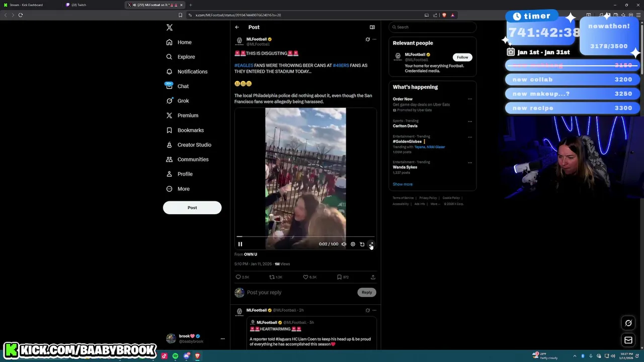The image size is (644, 362).
Task: Open the Carlton Davis trend options menu
Action: (470, 121)
